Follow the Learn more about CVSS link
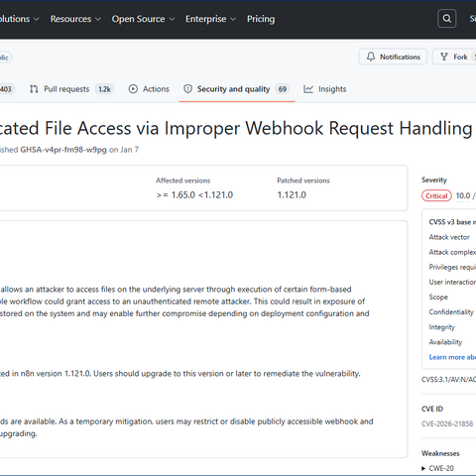Screen dimensions: 476x476 tap(452, 357)
